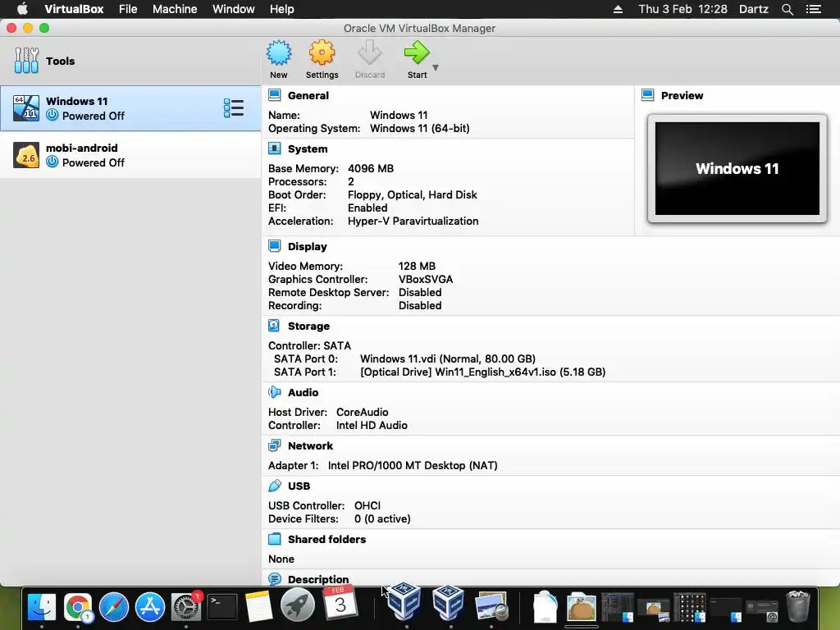Open the File menu

[128, 9]
